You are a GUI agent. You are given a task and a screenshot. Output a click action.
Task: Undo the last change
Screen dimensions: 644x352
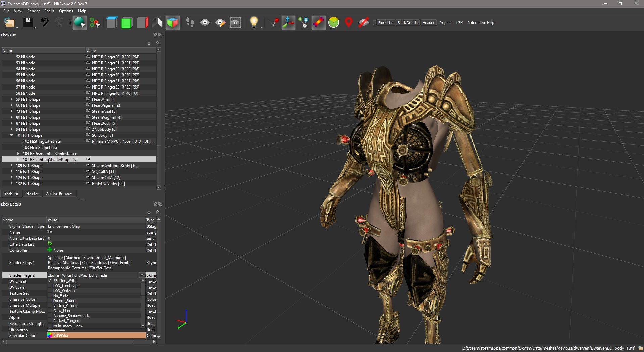pos(45,22)
